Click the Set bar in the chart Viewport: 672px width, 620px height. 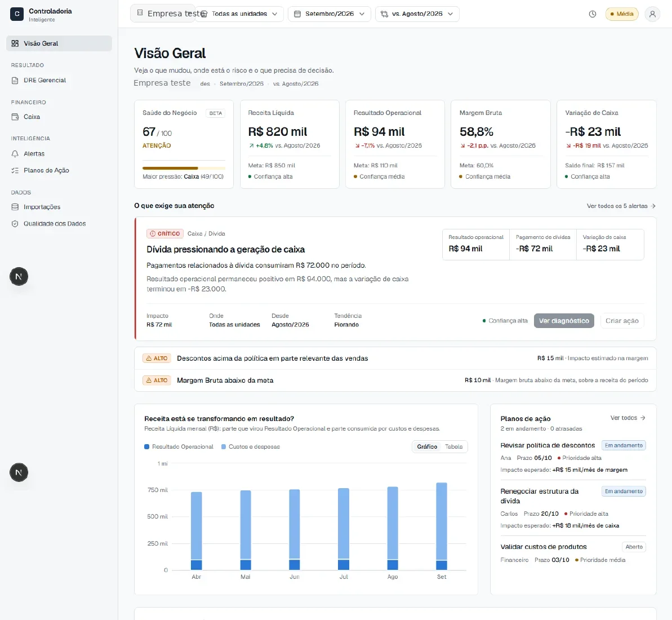[x=442, y=526]
